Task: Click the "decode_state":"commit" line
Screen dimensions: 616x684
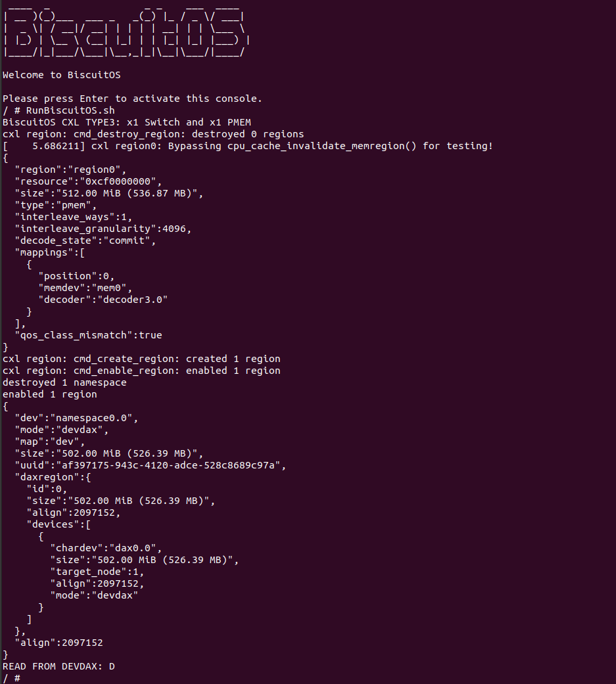Action: click(x=85, y=240)
